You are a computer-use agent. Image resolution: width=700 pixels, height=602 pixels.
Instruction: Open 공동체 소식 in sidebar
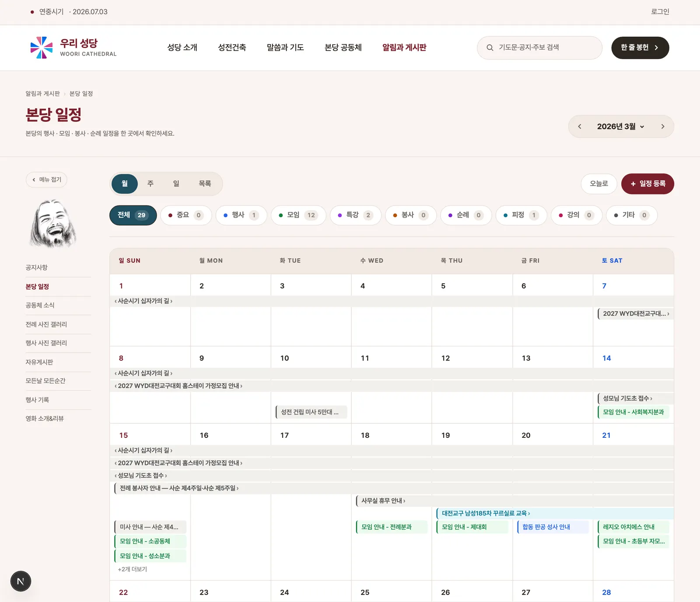40,305
